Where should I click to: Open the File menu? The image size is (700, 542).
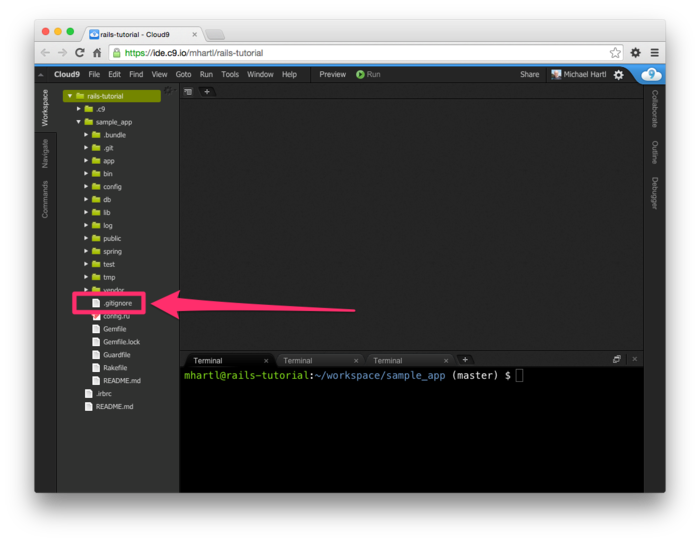[x=94, y=75]
